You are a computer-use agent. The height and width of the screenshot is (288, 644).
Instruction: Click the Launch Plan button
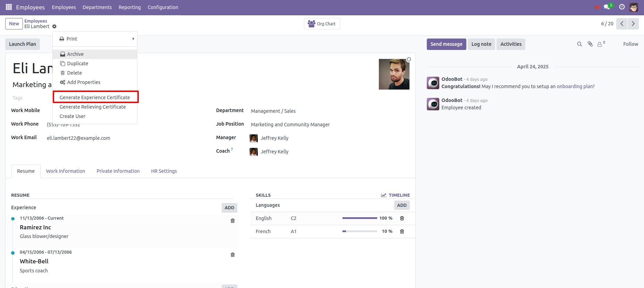click(23, 44)
